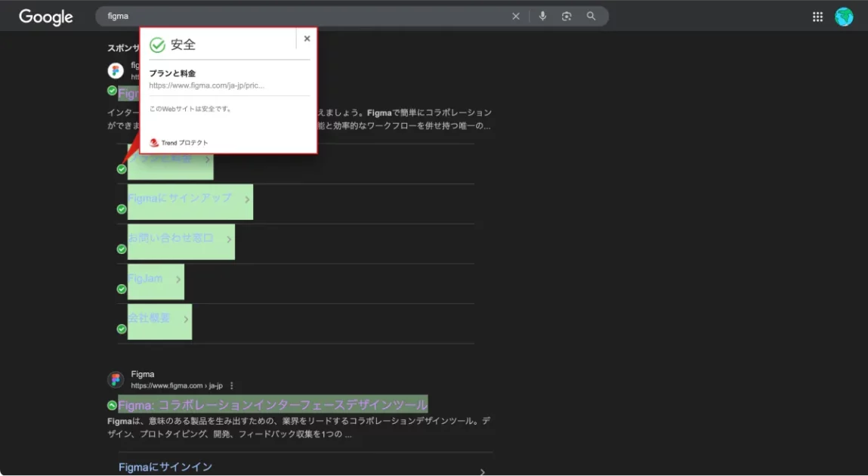Clear the search box with the X icon
868x476 pixels.
tap(516, 16)
